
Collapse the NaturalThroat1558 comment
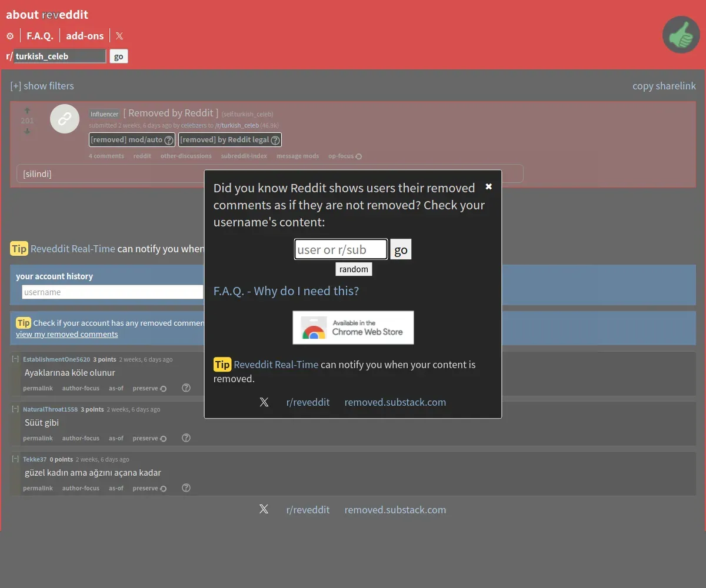[x=16, y=409]
